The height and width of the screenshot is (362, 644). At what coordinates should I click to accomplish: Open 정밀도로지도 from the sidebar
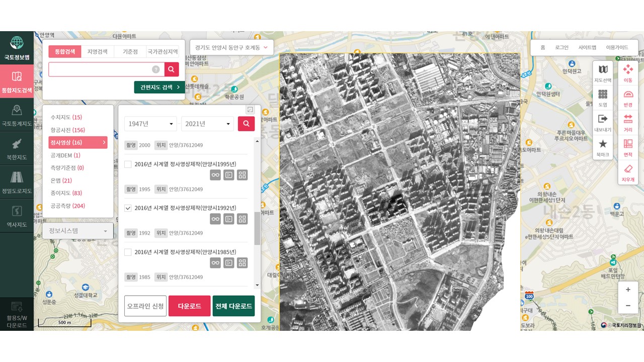(x=17, y=183)
